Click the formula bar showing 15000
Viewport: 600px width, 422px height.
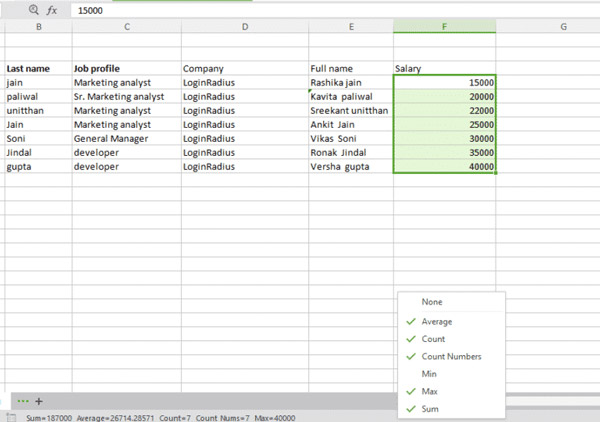coord(335,10)
